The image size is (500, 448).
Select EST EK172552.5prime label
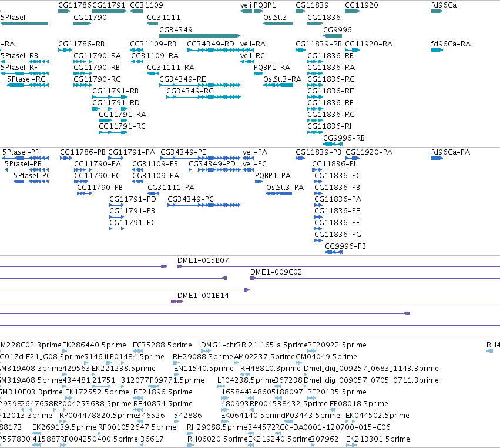[x=98, y=392]
